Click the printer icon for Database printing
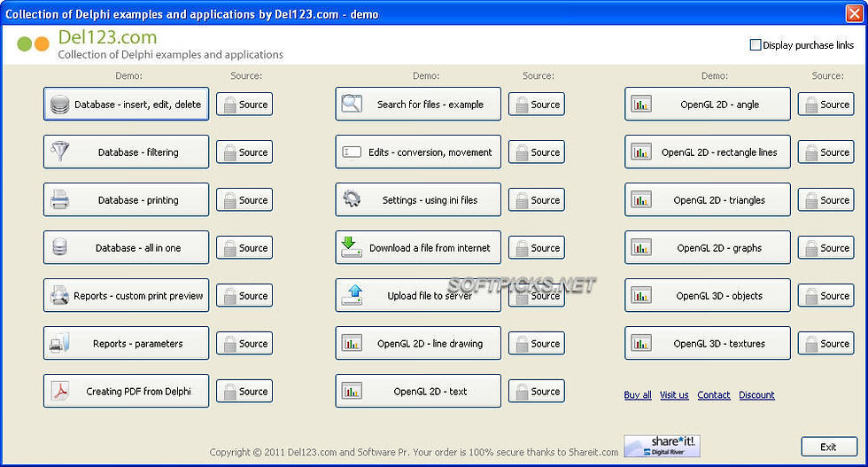The height and width of the screenshot is (467, 868). pyautogui.click(x=60, y=199)
